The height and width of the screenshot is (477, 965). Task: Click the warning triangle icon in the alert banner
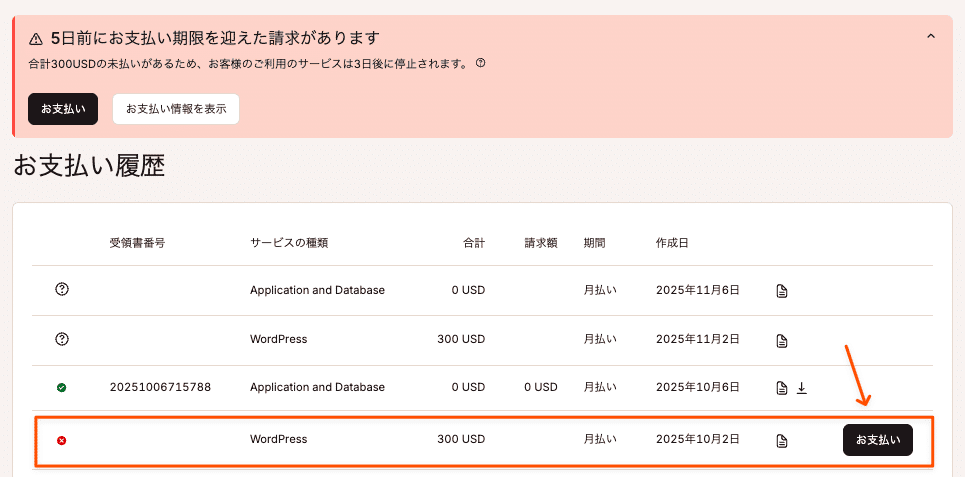tap(36, 39)
